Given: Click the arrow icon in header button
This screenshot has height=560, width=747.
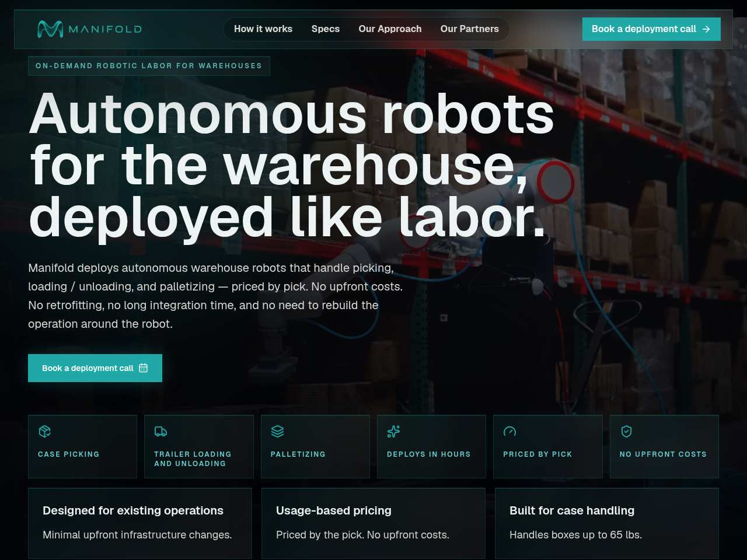Looking at the screenshot, I should 706,29.
